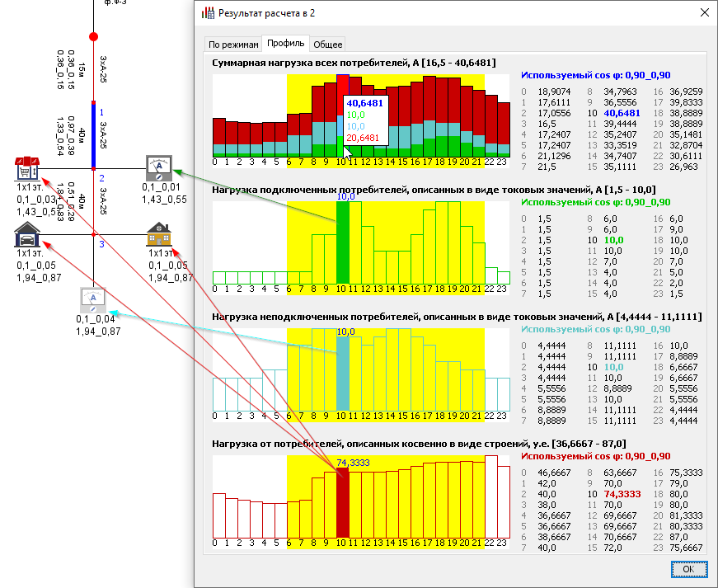The image size is (718, 588).
Task: Click the ammeter icon labeled 0,1_0,01
Action: (x=159, y=168)
